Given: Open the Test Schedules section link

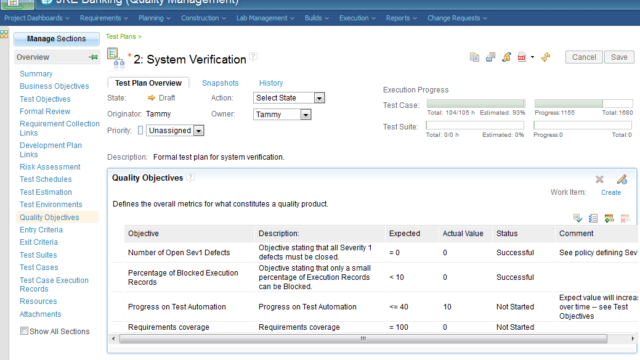Looking at the screenshot, I should (x=45, y=179).
